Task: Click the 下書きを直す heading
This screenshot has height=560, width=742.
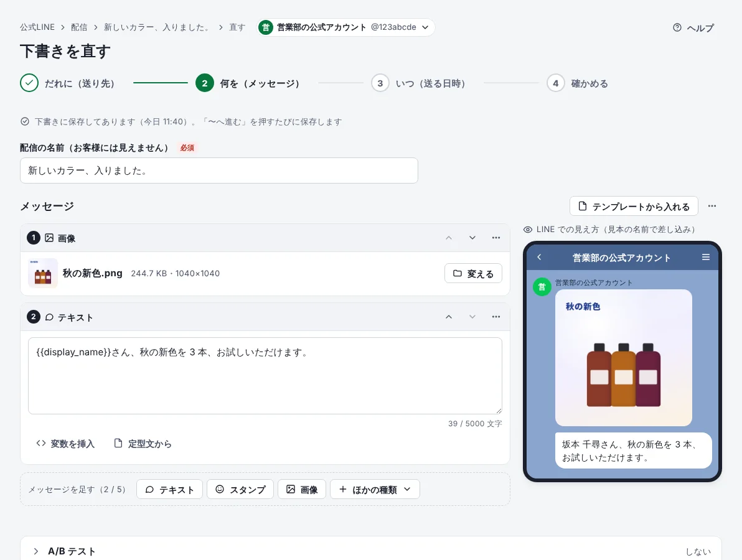Action: tap(65, 51)
